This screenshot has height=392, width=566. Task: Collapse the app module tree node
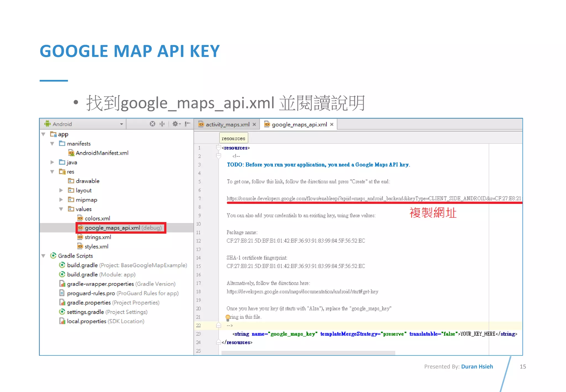[x=43, y=134]
